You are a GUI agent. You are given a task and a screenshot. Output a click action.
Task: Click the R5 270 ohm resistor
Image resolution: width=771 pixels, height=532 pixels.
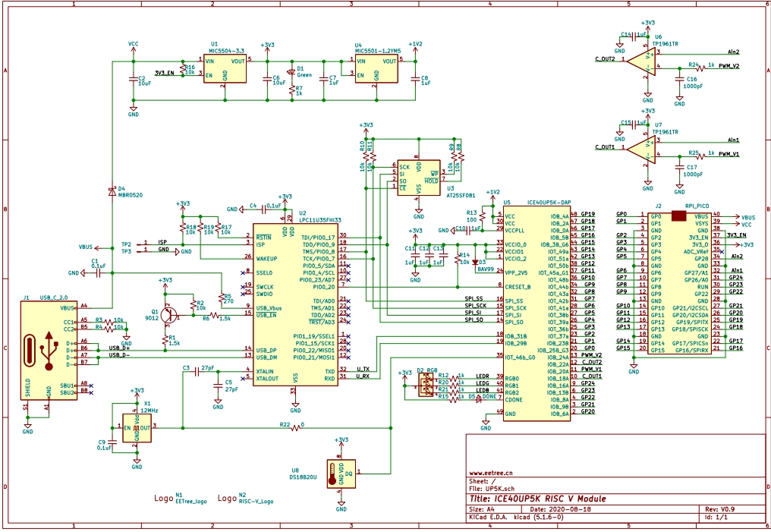click(222, 298)
